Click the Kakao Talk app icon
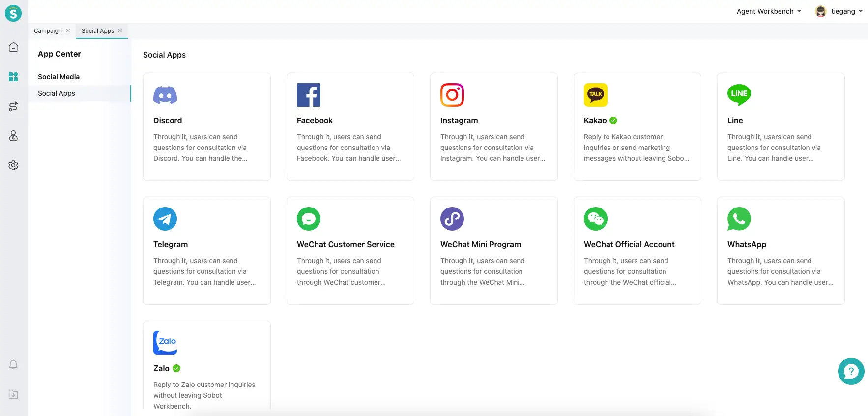868x416 pixels. 596,95
